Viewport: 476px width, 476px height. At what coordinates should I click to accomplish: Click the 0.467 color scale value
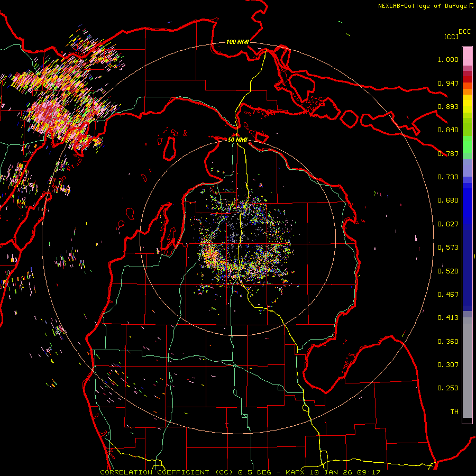[x=448, y=295]
